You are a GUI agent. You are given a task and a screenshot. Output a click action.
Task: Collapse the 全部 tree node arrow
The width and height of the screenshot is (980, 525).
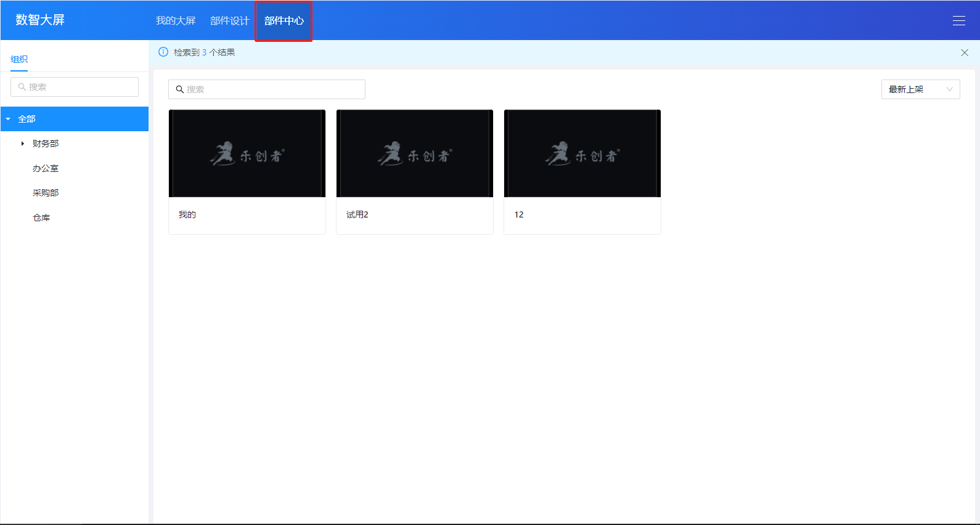click(9, 119)
